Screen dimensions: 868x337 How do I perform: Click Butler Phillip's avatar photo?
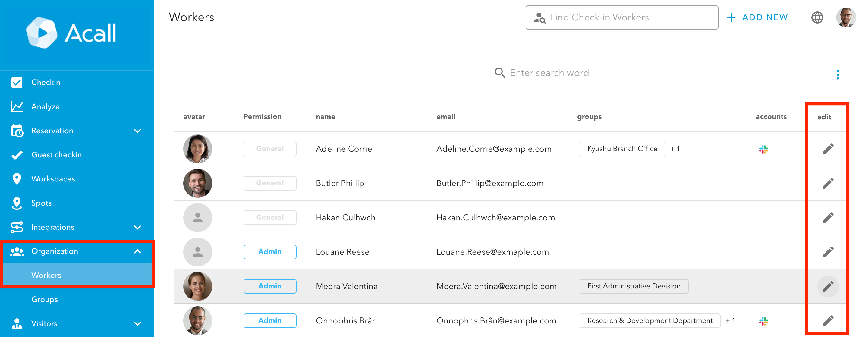click(197, 183)
